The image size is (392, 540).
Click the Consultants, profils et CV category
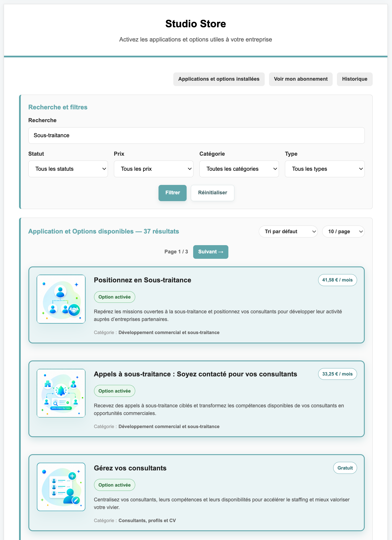pyautogui.click(x=147, y=521)
